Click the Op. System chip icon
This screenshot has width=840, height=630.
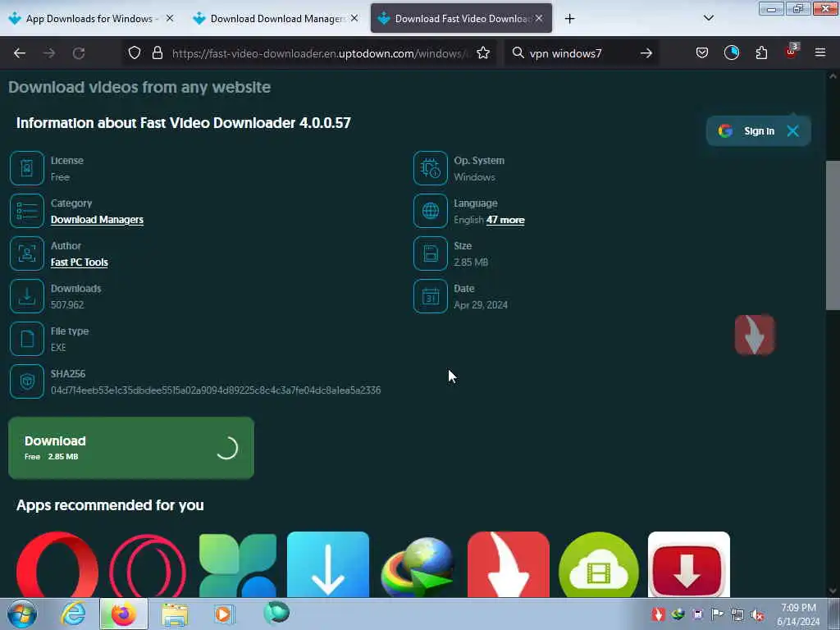pyautogui.click(x=430, y=168)
